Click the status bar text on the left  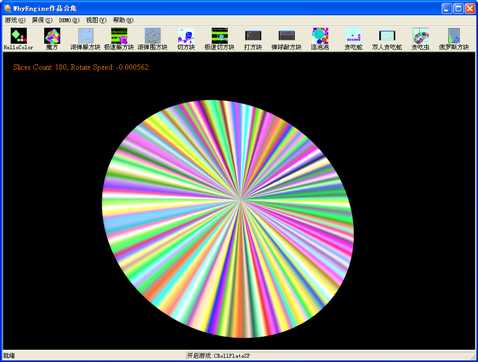click(x=9, y=356)
